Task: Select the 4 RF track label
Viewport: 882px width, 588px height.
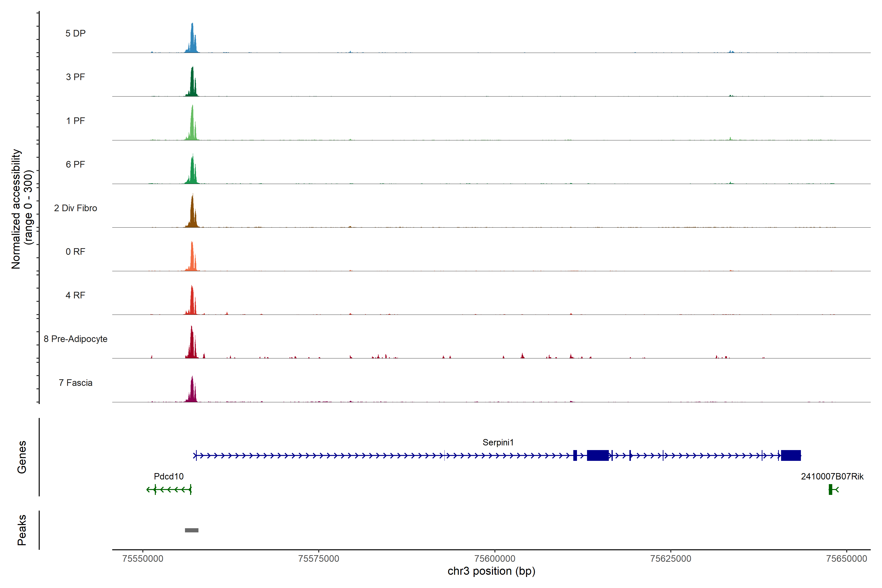Action: (x=75, y=295)
